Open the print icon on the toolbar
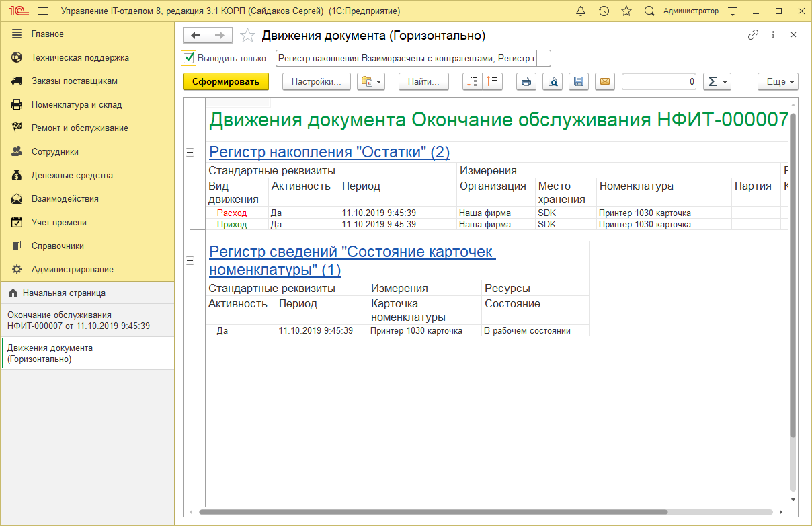 click(526, 81)
